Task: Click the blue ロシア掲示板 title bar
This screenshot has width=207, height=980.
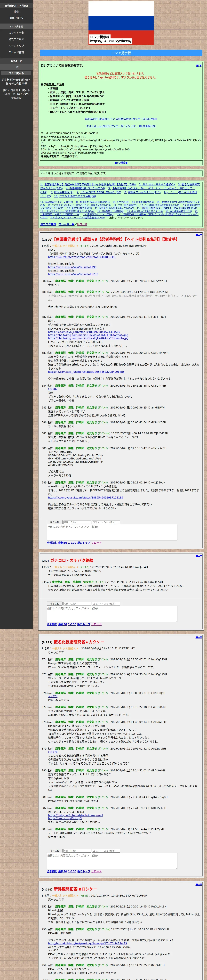Action: point(121,53)
